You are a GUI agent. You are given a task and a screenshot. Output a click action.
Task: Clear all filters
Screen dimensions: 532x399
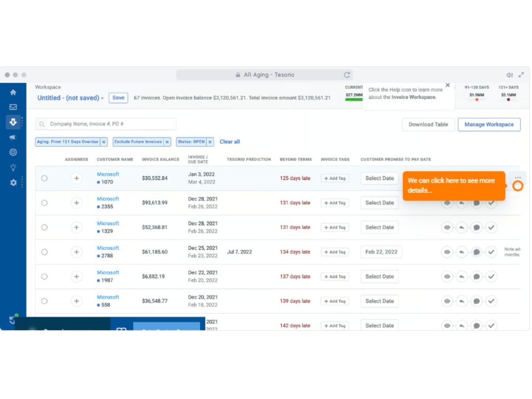click(230, 141)
